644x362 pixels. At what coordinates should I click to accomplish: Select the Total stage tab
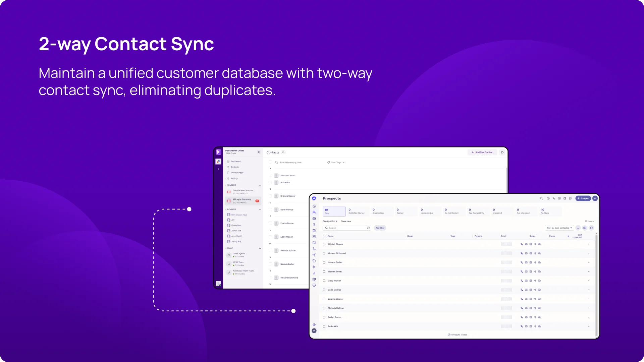[334, 212]
